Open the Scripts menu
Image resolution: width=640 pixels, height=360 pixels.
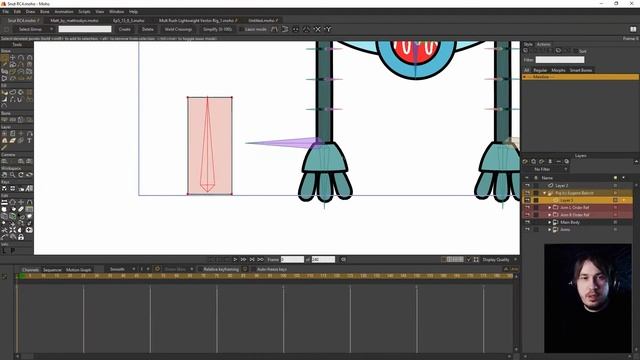pos(84,12)
